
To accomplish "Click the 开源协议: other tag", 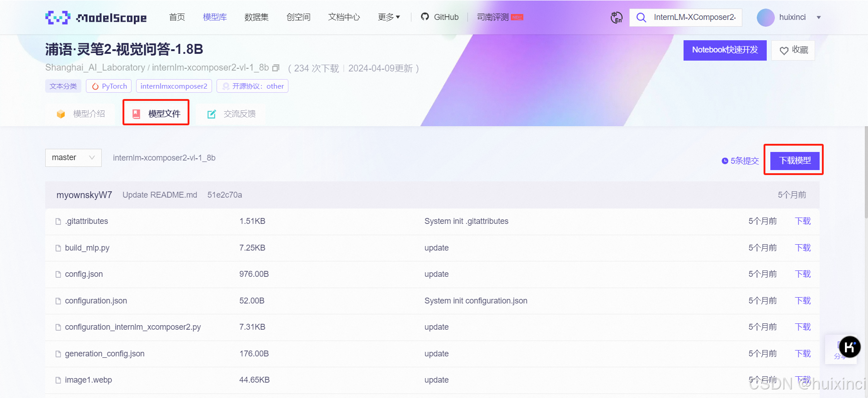I will pyautogui.click(x=253, y=86).
